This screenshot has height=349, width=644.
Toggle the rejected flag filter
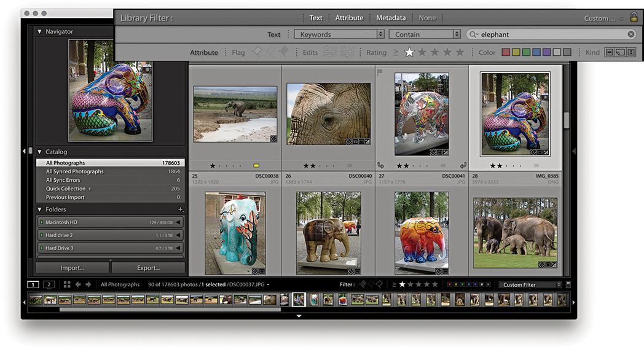(x=283, y=52)
